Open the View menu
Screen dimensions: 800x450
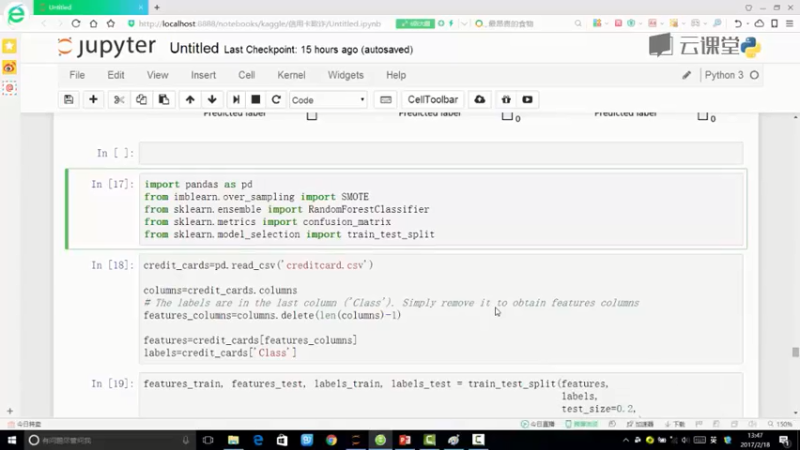pyautogui.click(x=158, y=75)
